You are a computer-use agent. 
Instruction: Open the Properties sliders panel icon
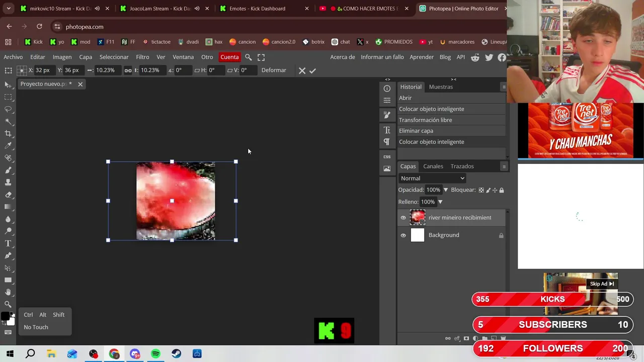[x=387, y=100]
